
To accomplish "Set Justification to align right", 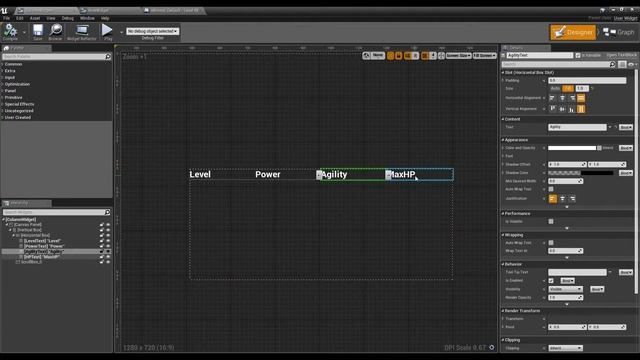I will (x=572, y=199).
